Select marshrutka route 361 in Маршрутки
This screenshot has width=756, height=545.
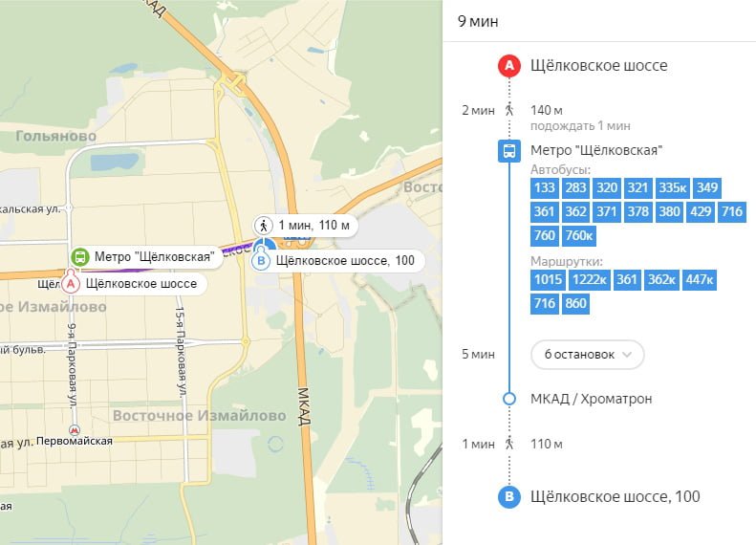[x=627, y=280]
